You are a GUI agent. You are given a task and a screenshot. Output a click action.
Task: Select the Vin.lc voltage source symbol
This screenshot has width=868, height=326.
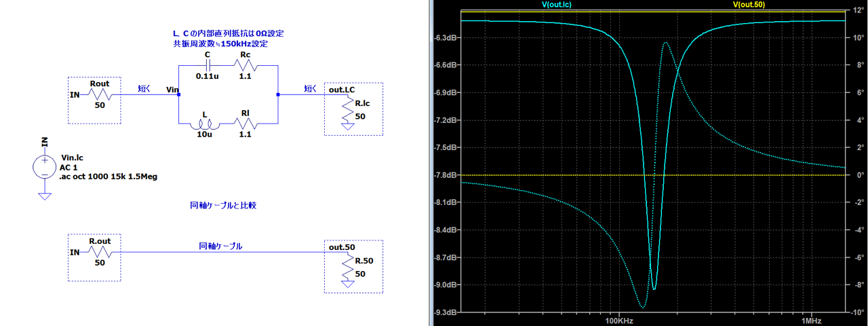[x=45, y=168]
